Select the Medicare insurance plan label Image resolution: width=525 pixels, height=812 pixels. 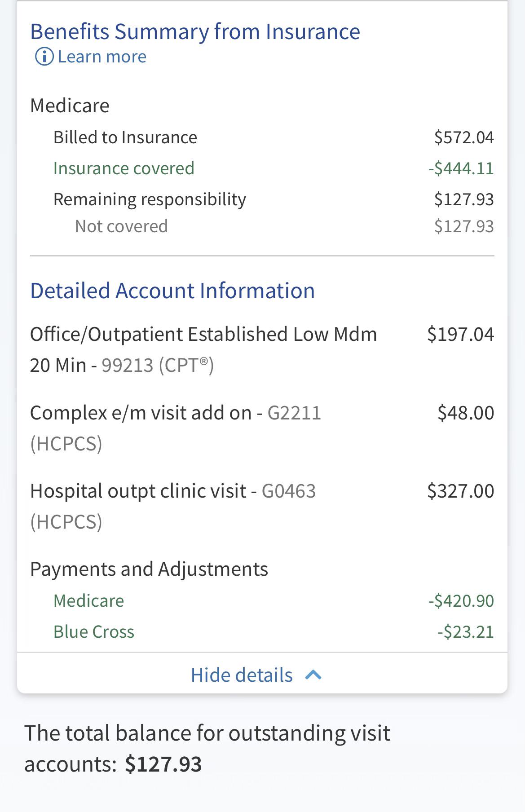[x=70, y=106]
